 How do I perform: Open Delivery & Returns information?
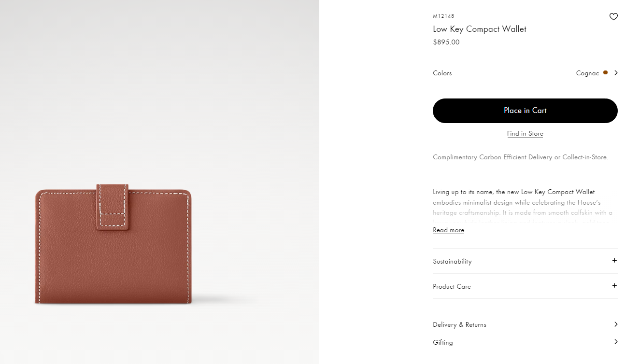pyautogui.click(x=526, y=324)
